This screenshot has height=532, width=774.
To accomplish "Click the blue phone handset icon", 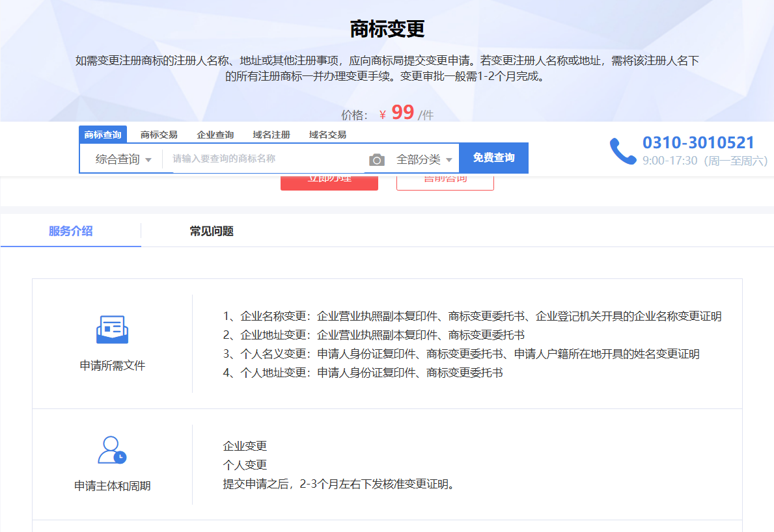I will (x=622, y=151).
